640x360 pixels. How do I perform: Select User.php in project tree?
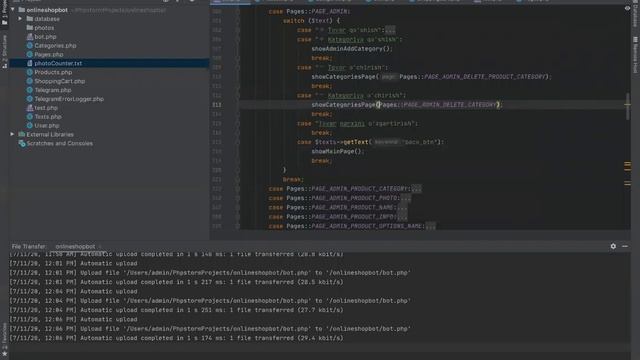point(47,126)
